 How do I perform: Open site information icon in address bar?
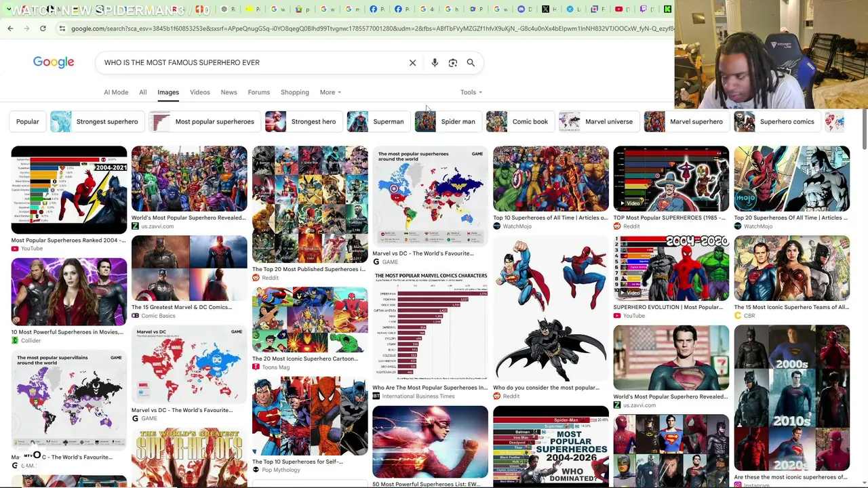[62, 28]
